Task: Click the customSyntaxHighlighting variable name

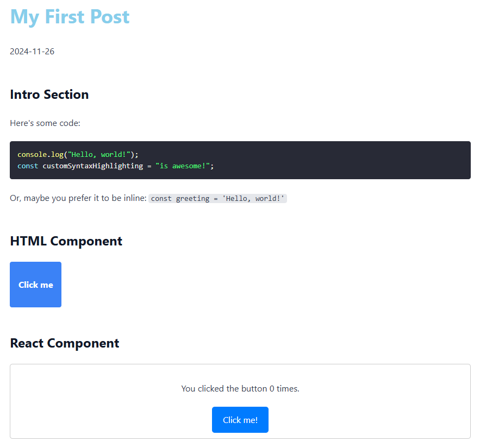Action: [x=92, y=166]
